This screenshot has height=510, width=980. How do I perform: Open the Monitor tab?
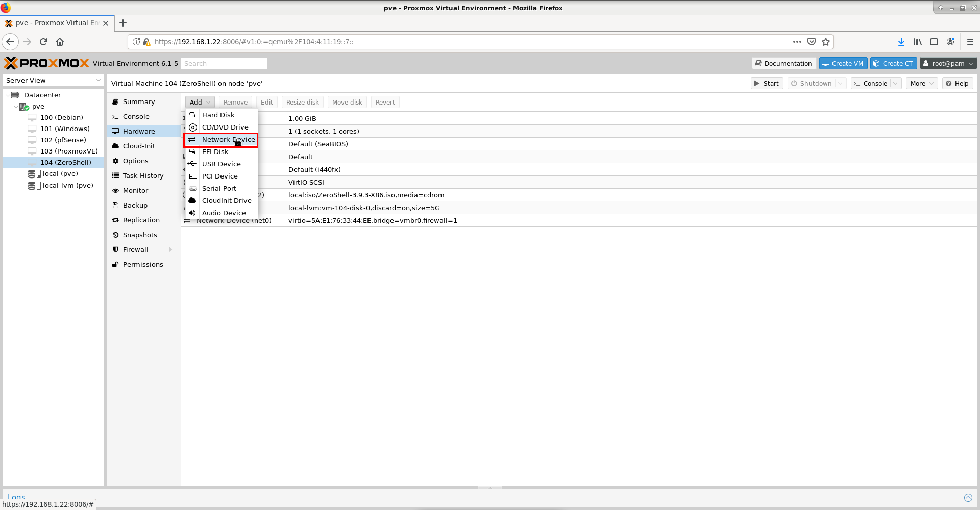(144, 190)
